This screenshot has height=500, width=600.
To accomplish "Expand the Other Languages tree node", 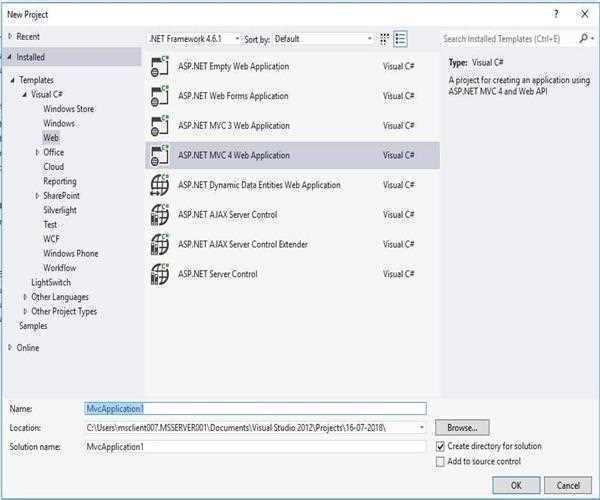I will tap(26, 297).
